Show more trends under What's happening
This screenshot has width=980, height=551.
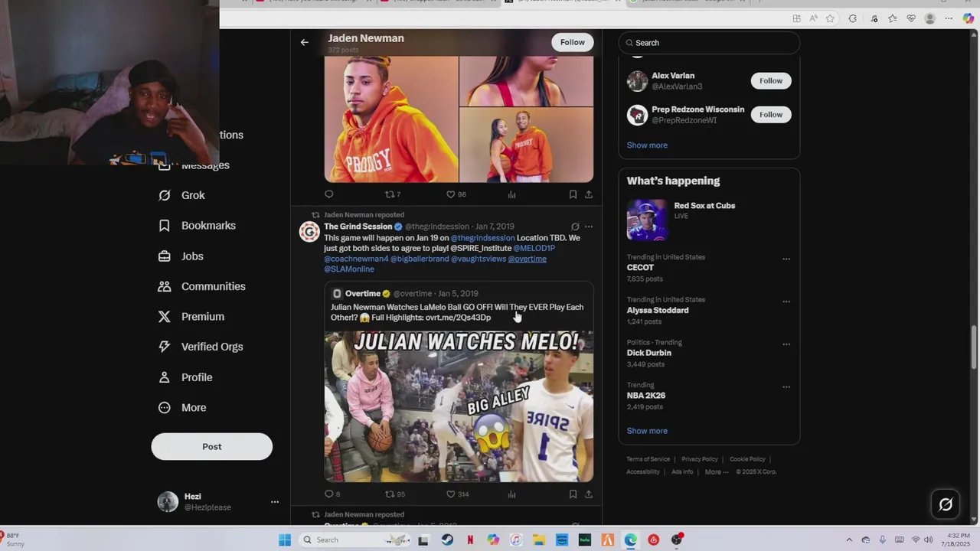(x=647, y=431)
